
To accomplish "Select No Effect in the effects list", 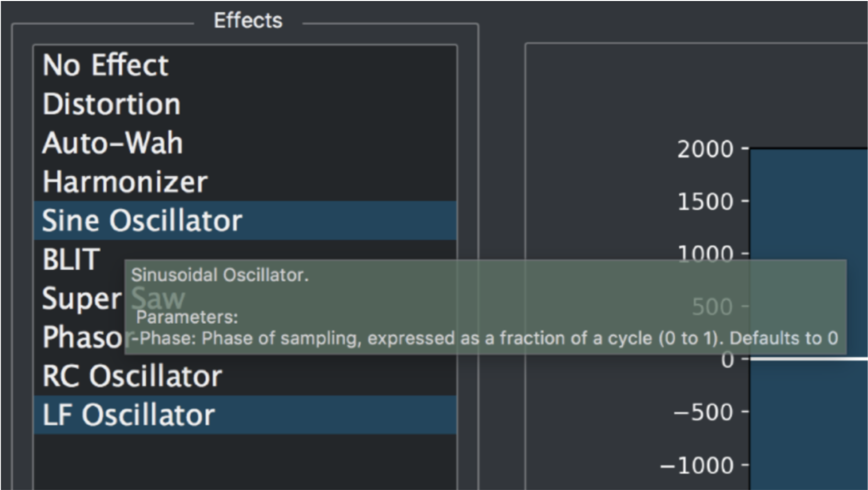I will 245,65.
